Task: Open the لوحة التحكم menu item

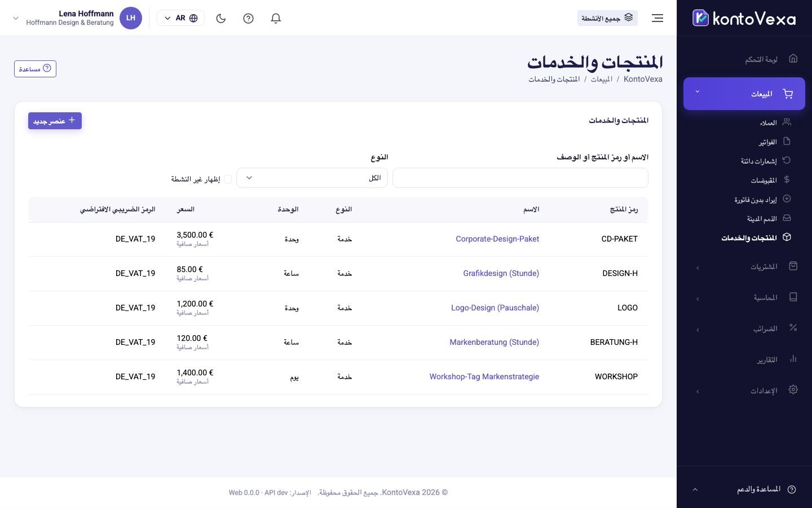Action: click(x=761, y=59)
